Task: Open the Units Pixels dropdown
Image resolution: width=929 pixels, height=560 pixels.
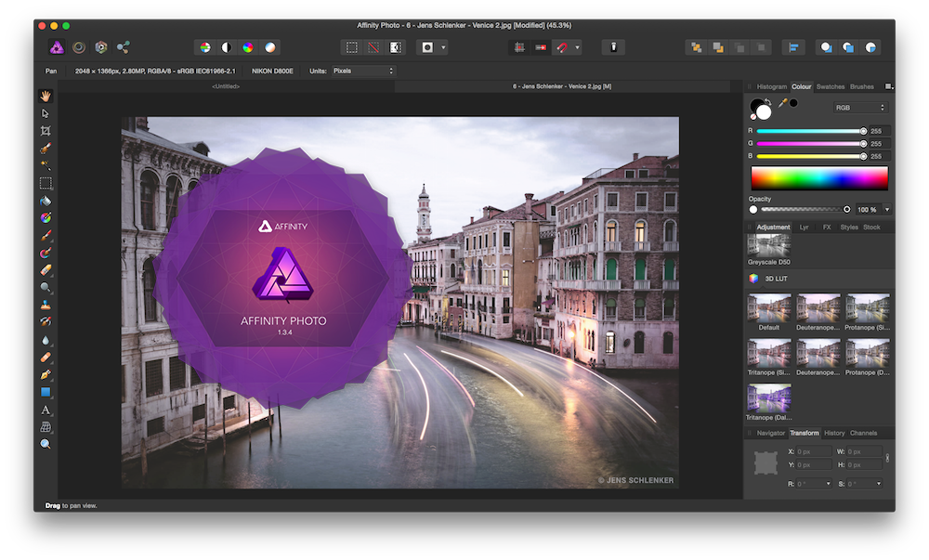Action: click(362, 71)
